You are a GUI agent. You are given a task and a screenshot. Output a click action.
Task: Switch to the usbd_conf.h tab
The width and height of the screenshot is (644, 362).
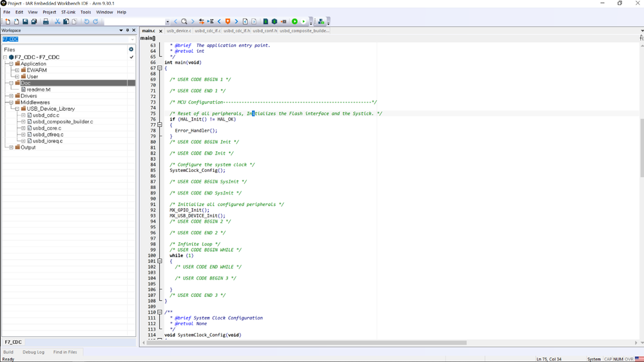click(x=264, y=31)
